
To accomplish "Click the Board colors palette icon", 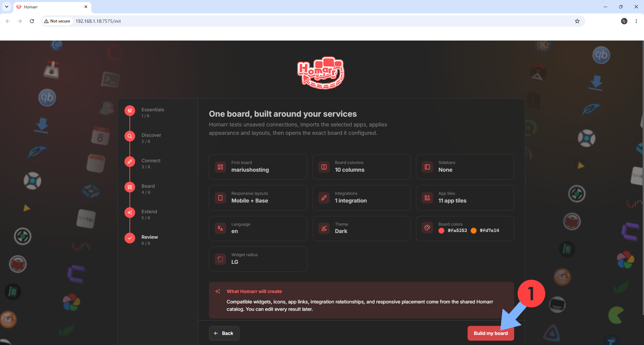I will pyautogui.click(x=427, y=228).
